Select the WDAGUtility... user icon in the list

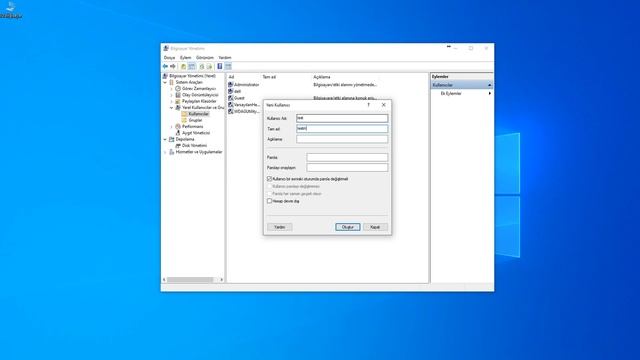[x=231, y=111]
